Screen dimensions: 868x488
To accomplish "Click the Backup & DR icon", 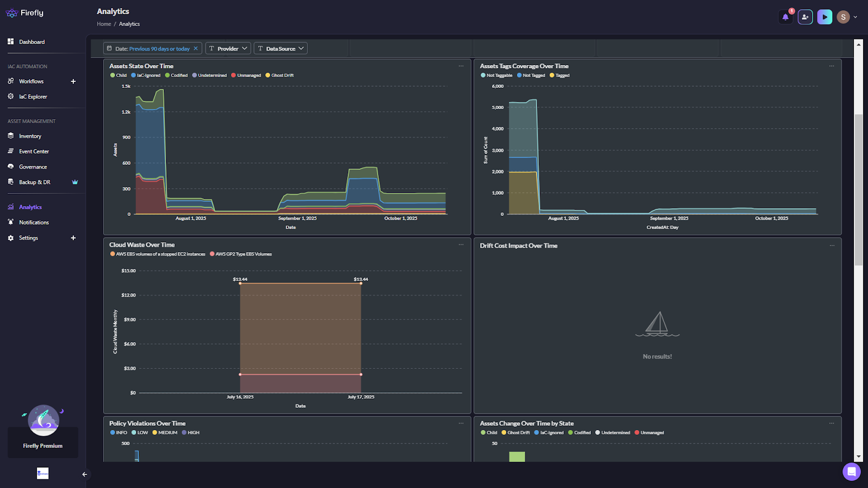I will click(10, 182).
